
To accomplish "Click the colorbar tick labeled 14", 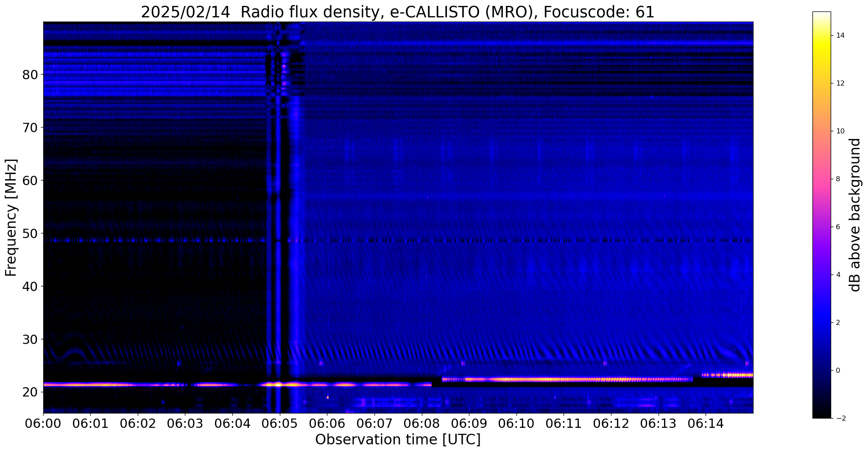I will point(841,35).
